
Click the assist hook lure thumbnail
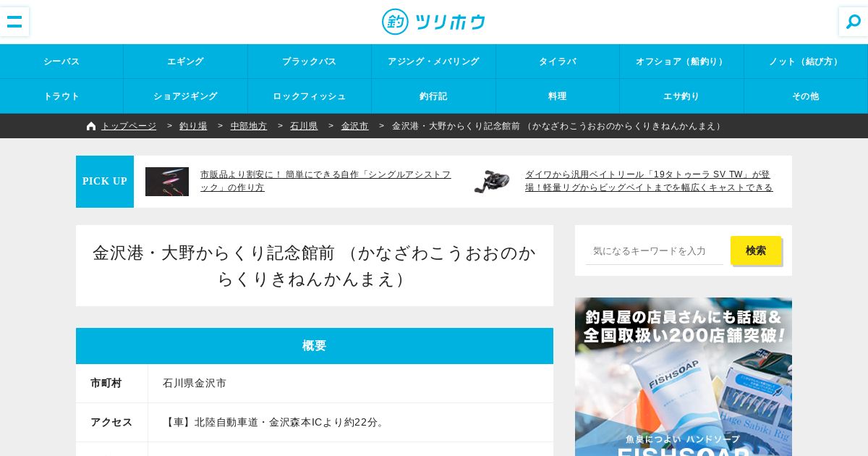(167, 182)
